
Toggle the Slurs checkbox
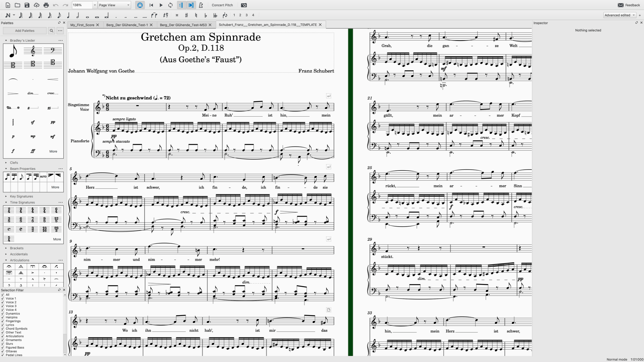coord(3,344)
